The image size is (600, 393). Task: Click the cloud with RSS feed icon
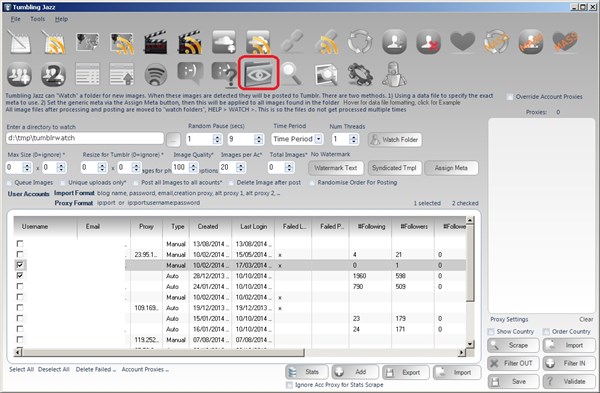click(258, 42)
